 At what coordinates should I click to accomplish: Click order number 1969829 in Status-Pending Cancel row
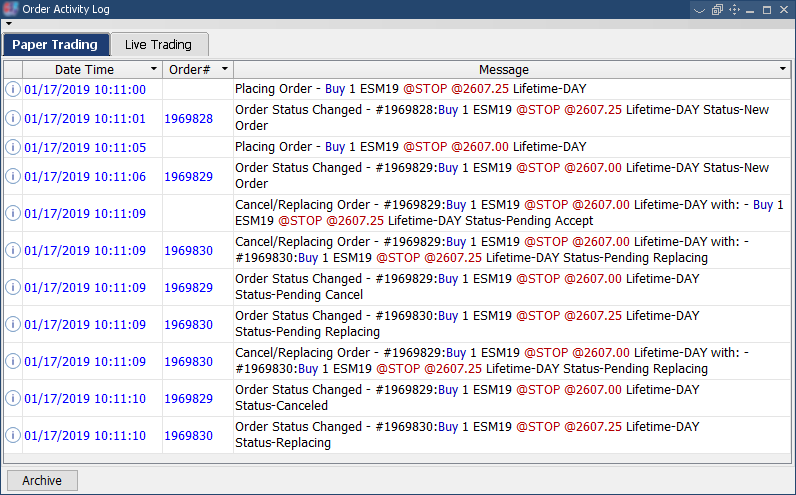point(188,287)
